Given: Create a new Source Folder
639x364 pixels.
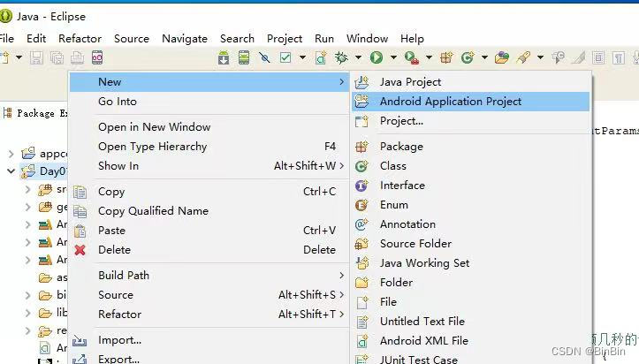Looking at the screenshot, I should (x=471, y=244).
